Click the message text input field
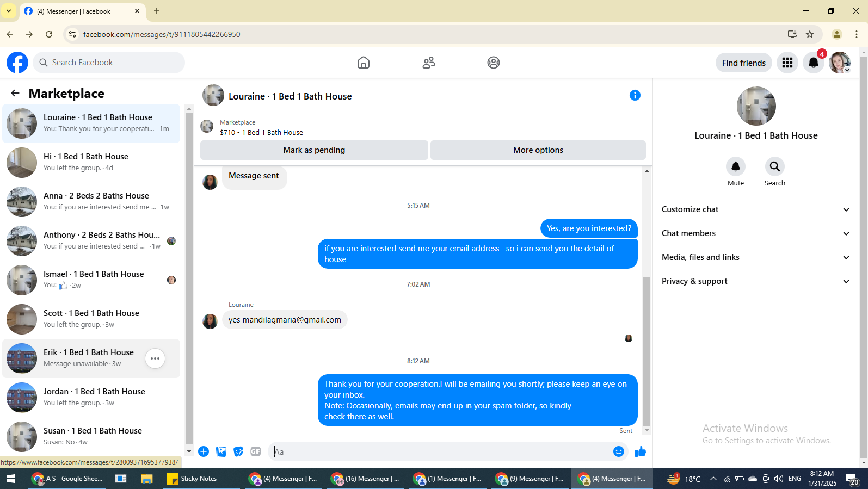The height and width of the screenshot is (489, 868). (441, 451)
